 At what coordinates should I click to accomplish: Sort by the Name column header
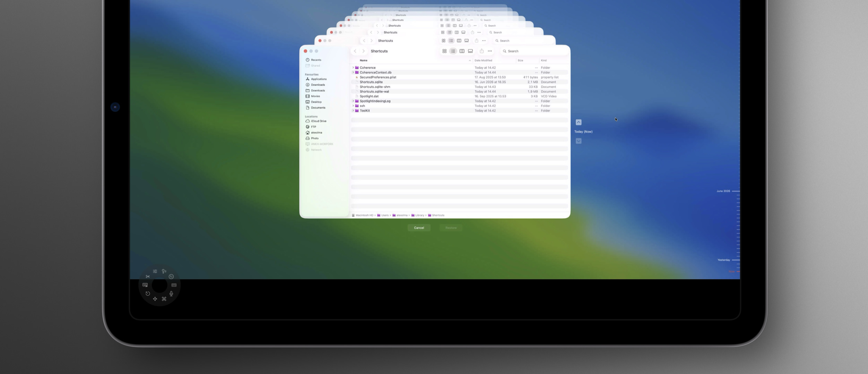[x=363, y=60]
